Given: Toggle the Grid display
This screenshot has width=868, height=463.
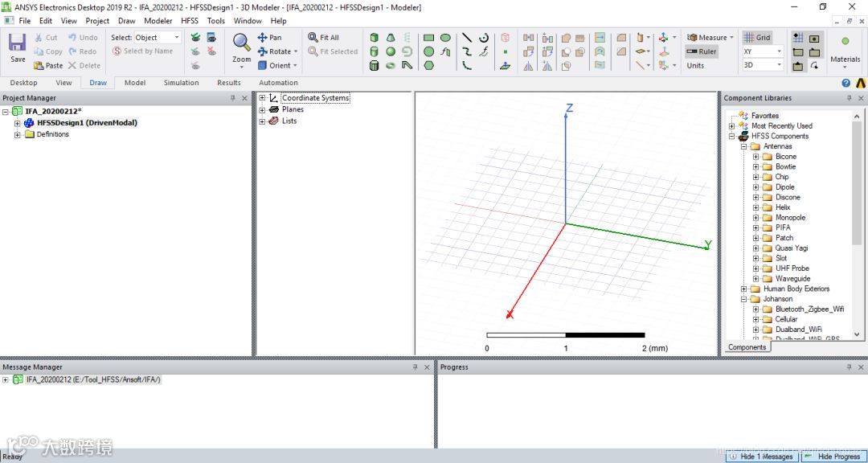Looking at the screenshot, I should (757, 38).
